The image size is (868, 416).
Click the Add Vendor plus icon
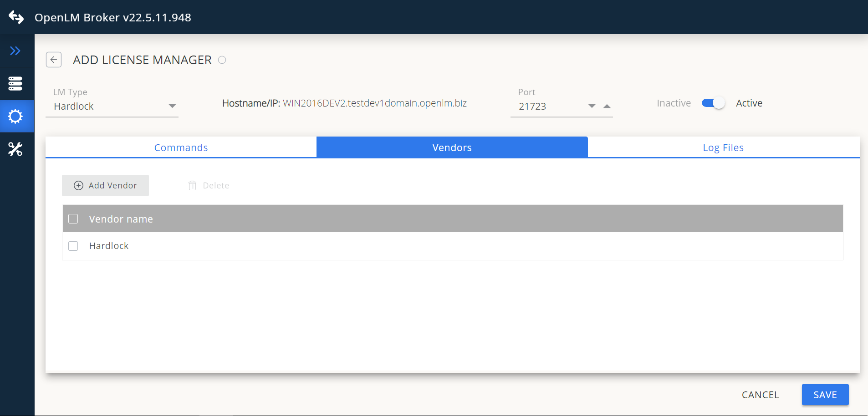78,185
